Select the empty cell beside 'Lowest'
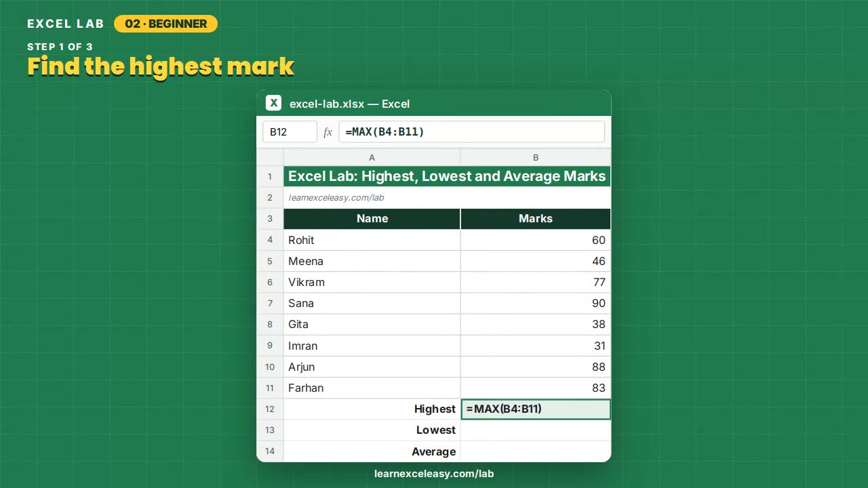The image size is (868, 488). coord(536,430)
